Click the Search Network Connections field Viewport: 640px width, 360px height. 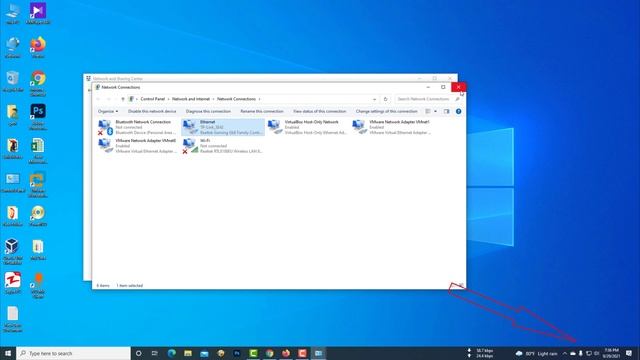pos(428,99)
